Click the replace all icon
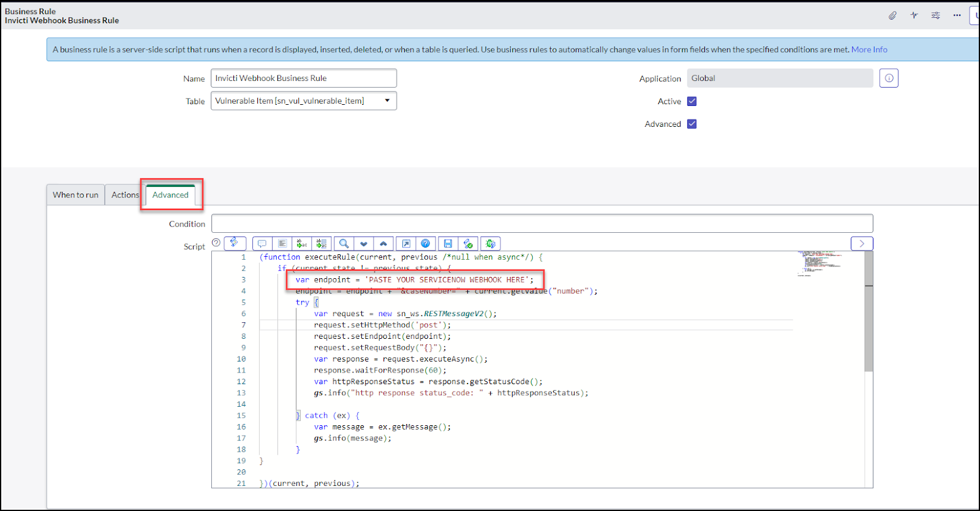This screenshot has width=980, height=511. (x=322, y=243)
